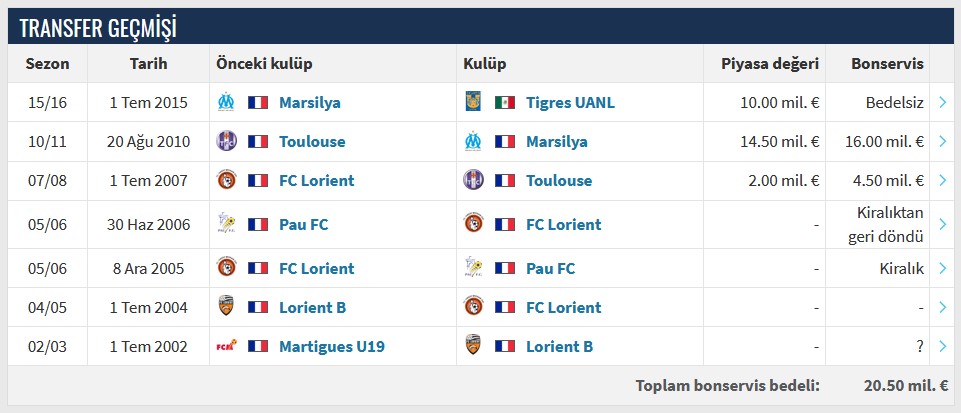
Task: Open the Tigres UANL club link
Action: click(x=570, y=102)
